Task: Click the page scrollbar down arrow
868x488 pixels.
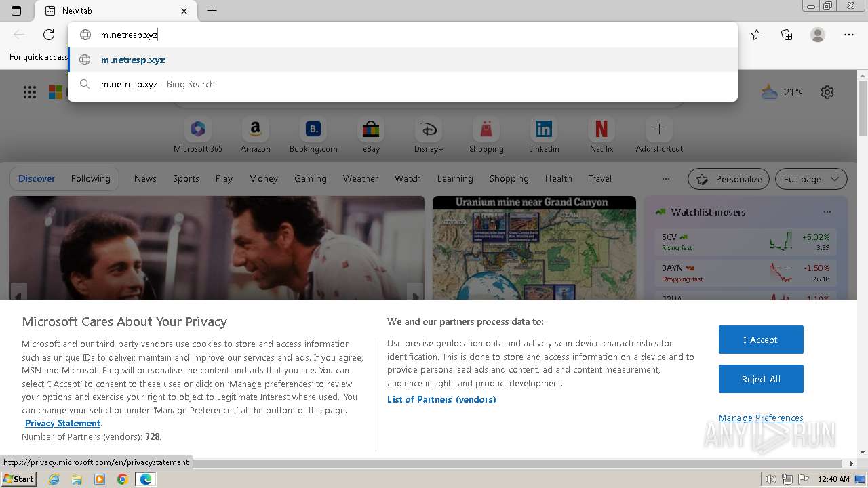Action: coord(863,452)
